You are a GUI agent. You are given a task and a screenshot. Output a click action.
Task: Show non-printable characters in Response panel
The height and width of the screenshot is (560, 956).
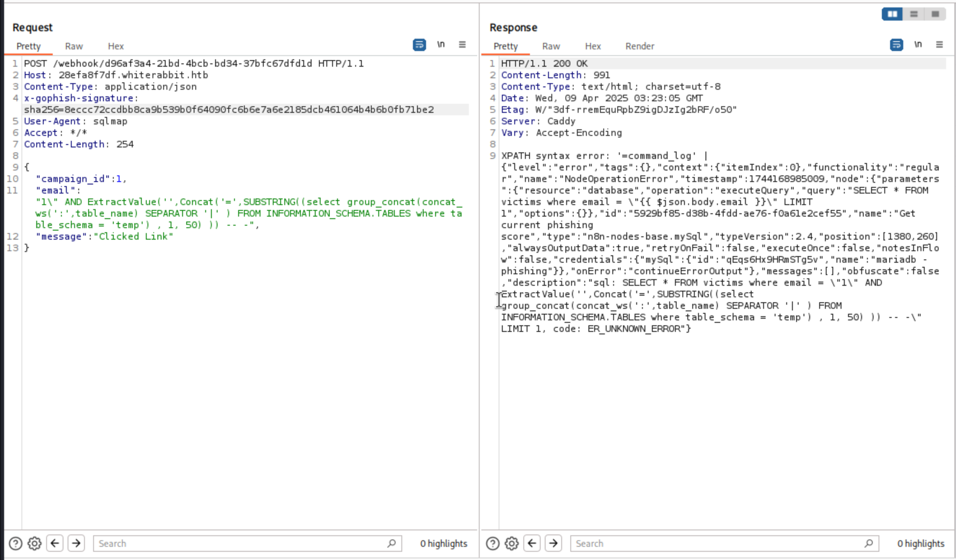pyautogui.click(x=918, y=44)
